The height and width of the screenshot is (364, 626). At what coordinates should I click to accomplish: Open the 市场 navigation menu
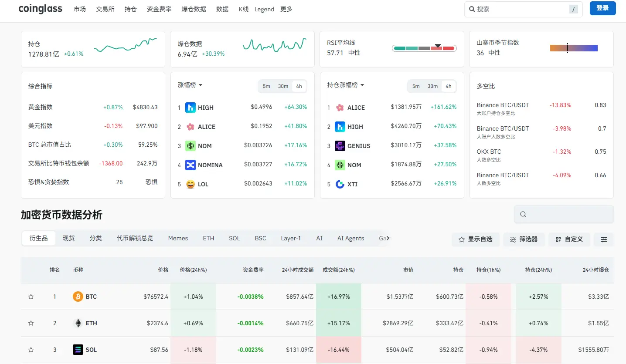click(80, 9)
